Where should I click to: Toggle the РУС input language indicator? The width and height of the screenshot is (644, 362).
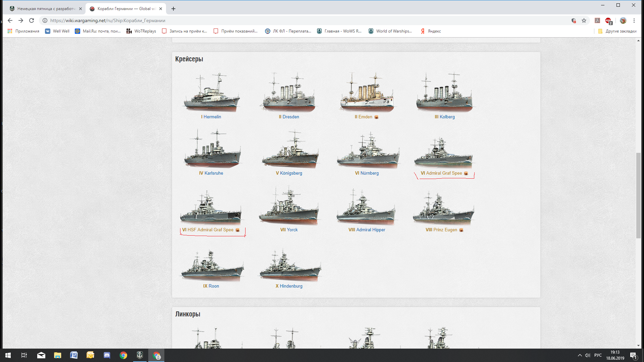tap(598, 355)
